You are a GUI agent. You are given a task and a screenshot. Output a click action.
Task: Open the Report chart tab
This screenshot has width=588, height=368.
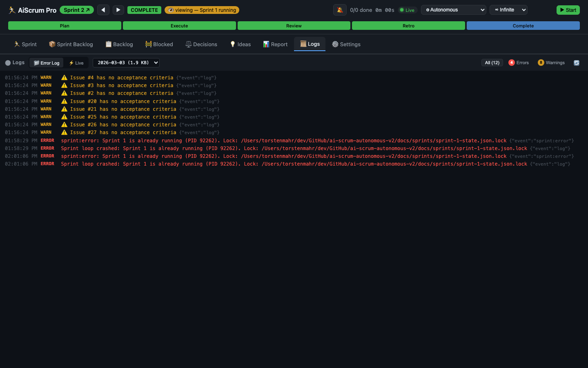(275, 44)
